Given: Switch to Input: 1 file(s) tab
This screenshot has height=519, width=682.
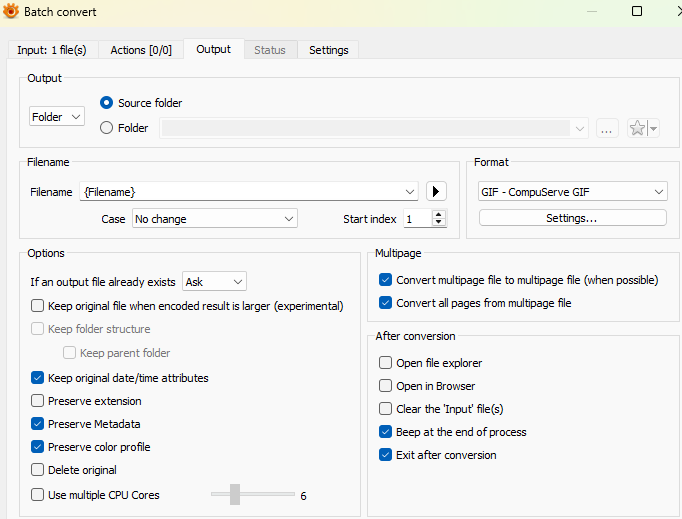Looking at the screenshot, I should [52, 50].
